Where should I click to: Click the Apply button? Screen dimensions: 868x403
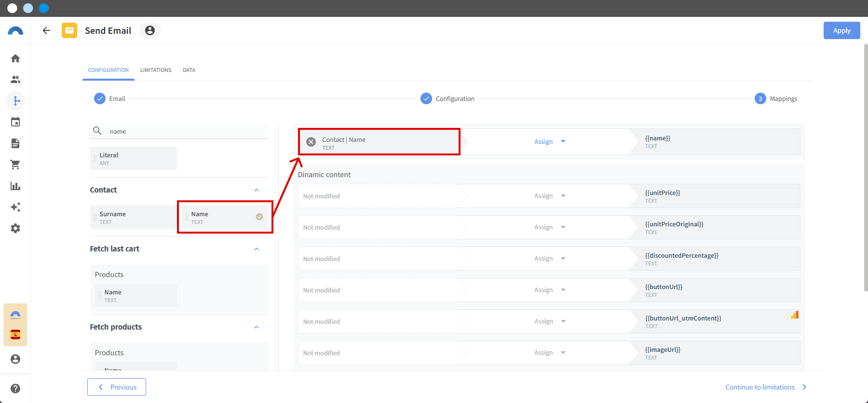pyautogui.click(x=842, y=30)
